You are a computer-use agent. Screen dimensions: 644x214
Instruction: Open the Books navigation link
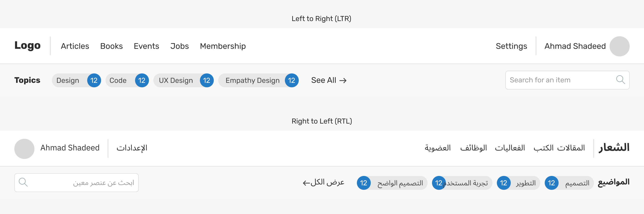[x=111, y=46]
